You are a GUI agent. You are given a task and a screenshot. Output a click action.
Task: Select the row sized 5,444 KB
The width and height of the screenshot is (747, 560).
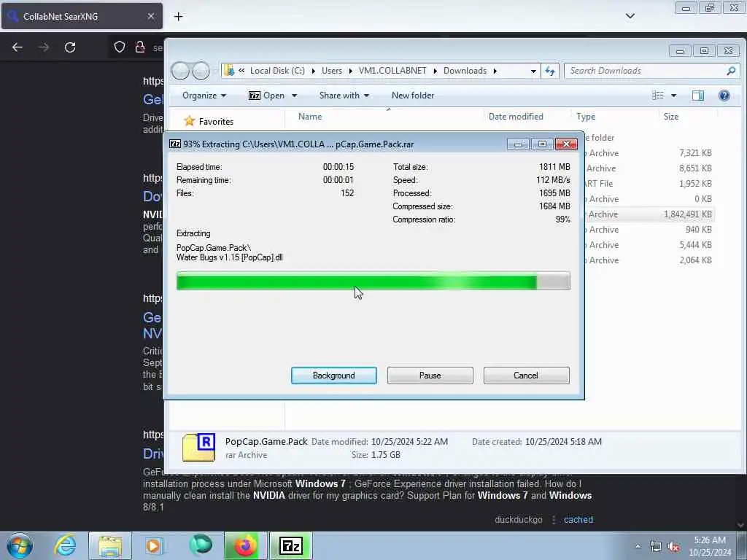pyautogui.click(x=649, y=245)
